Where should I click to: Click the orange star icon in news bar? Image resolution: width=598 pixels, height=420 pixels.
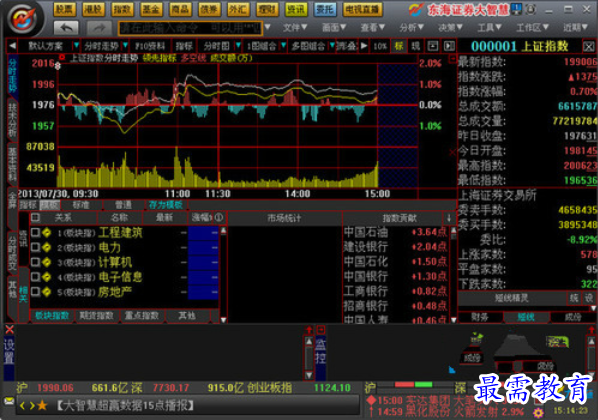(x=42, y=405)
